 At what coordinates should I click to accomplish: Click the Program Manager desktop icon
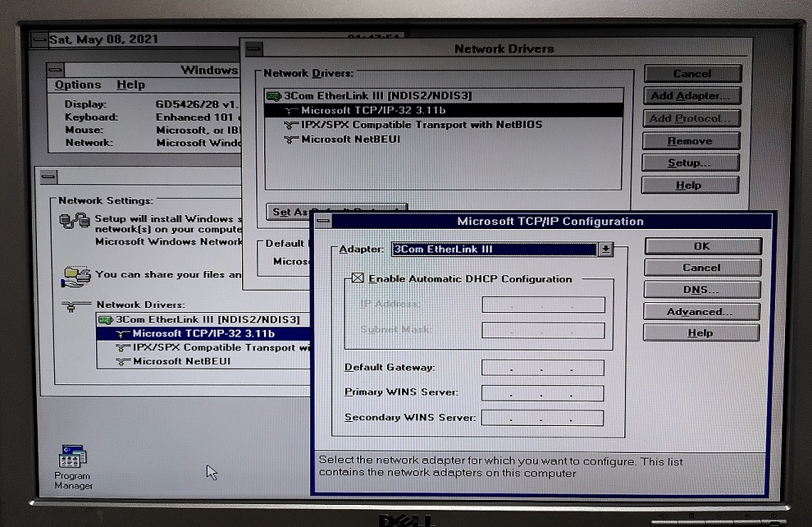72,466
